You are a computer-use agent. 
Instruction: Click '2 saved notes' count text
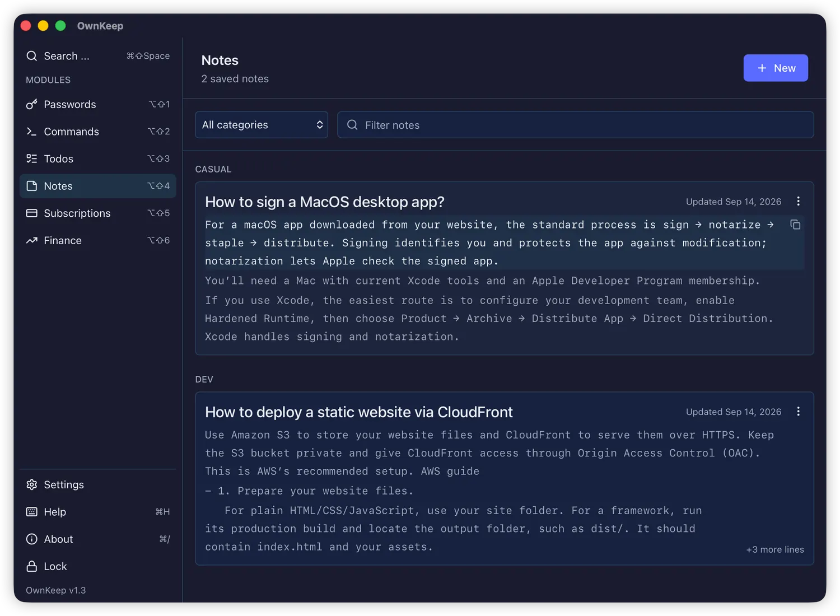point(235,79)
